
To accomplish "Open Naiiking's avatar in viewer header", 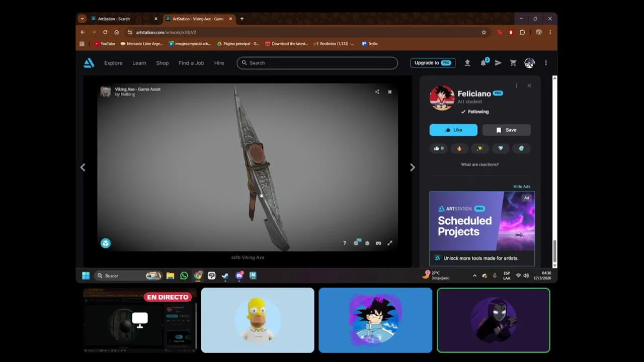I will [x=106, y=92].
